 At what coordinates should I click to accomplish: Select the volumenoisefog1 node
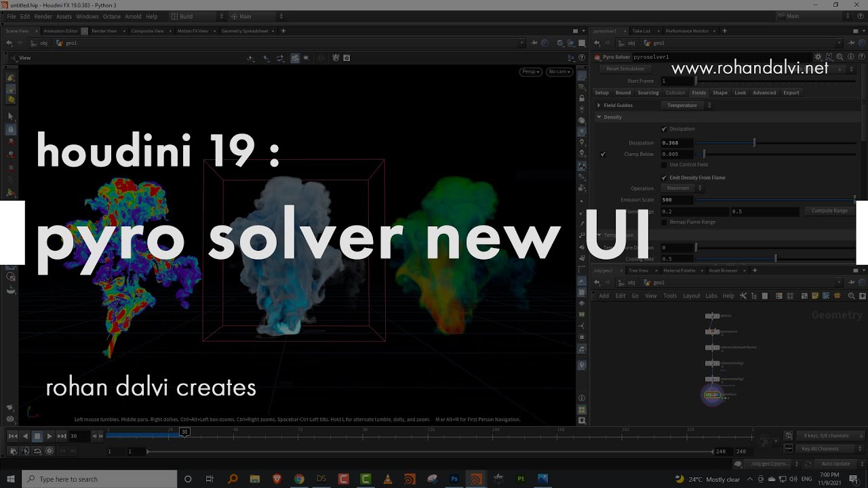711,363
